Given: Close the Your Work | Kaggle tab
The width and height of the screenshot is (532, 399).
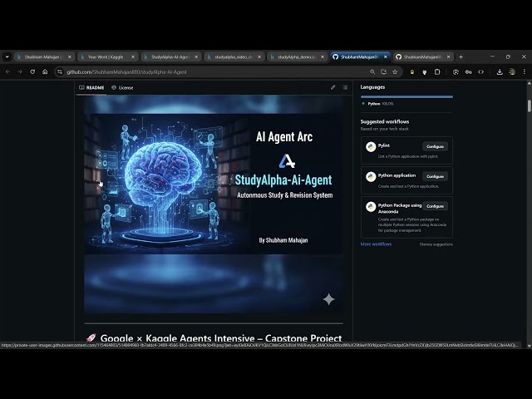Looking at the screenshot, I should coord(133,57).
